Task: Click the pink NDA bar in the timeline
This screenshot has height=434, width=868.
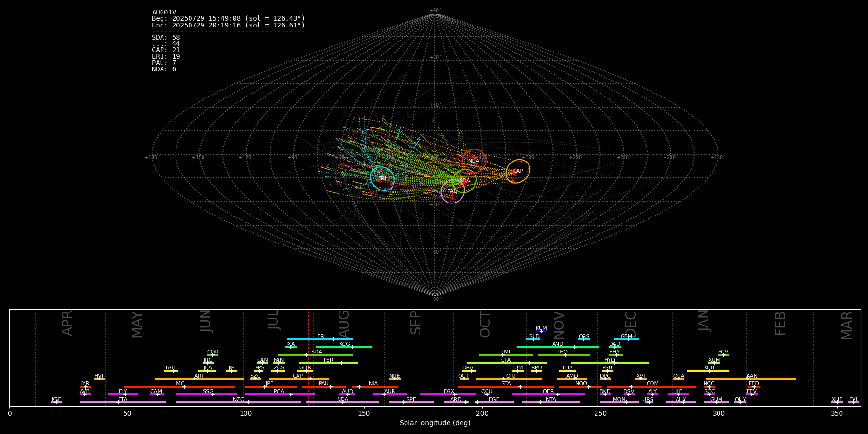Action: click(x=343, y=402)
